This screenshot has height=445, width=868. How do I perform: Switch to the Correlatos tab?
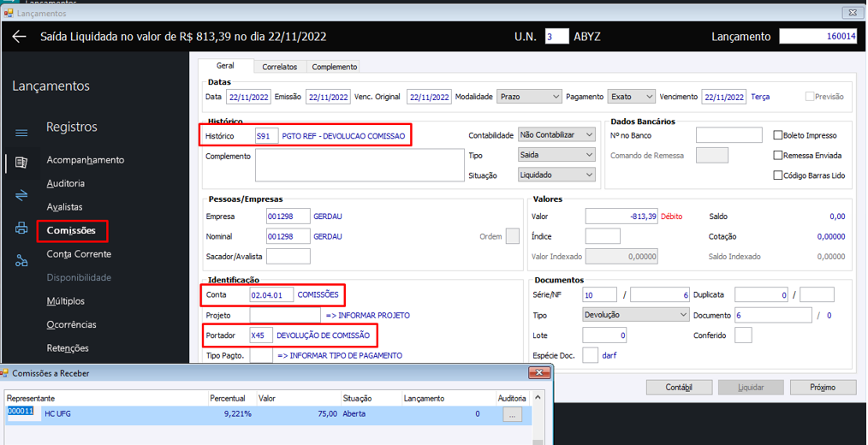click(280, 67)
